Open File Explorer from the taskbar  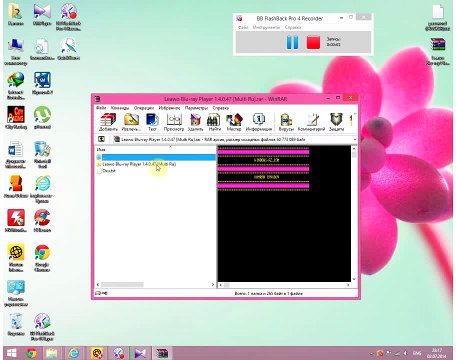[52, 353]
